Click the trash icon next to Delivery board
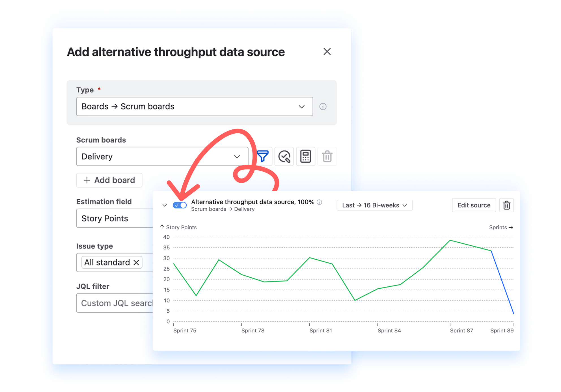 click(327, 156)
